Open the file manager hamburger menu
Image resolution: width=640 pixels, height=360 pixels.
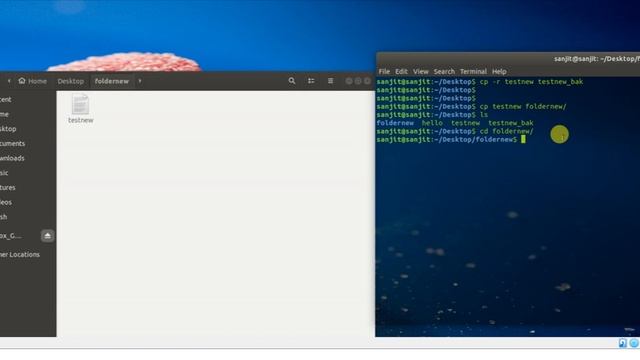click(x=330, y=81)
